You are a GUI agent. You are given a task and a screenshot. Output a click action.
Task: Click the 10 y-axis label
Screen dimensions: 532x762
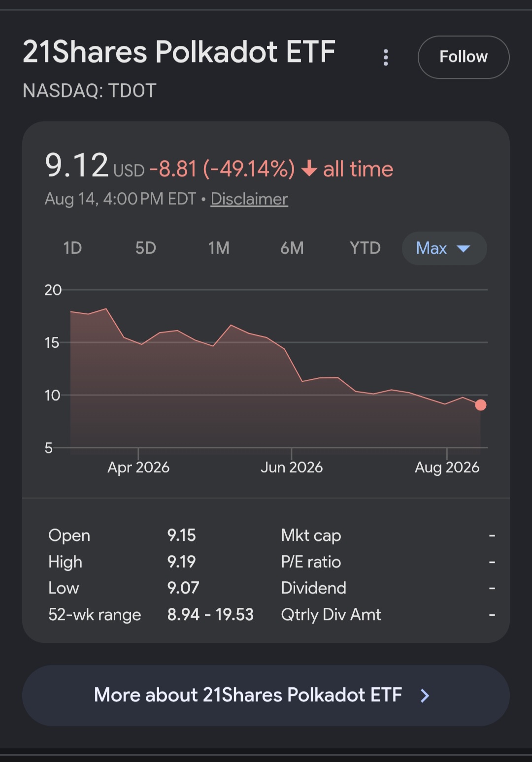[x=52, y=396]
